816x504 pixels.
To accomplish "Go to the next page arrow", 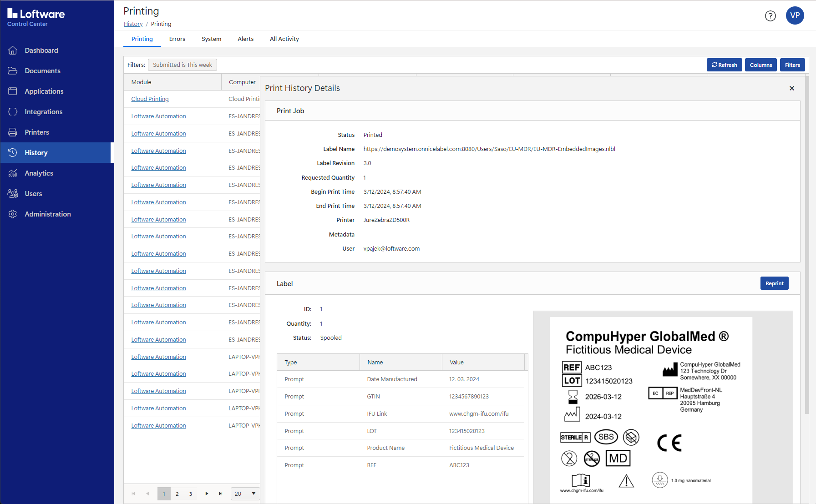I will tap(207, 494).
